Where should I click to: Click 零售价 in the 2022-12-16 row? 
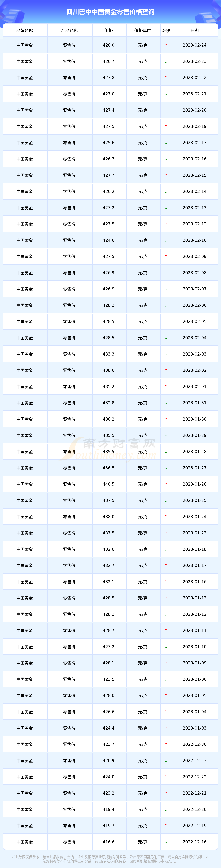(x=69, y=842)
